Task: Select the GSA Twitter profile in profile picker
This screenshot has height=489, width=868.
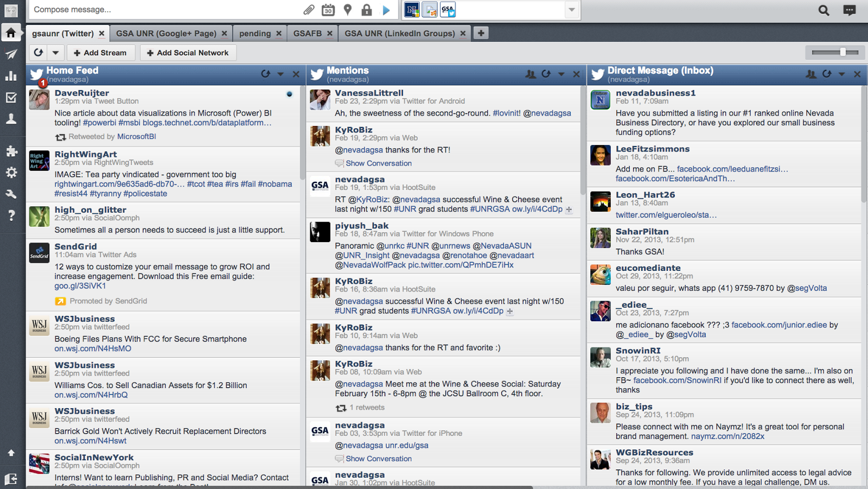Action: (x=448, y=10)
